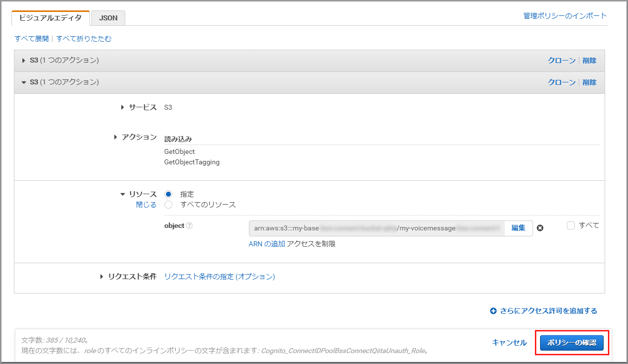Click すべて展開 to expand all

click(x=32, y=39)
